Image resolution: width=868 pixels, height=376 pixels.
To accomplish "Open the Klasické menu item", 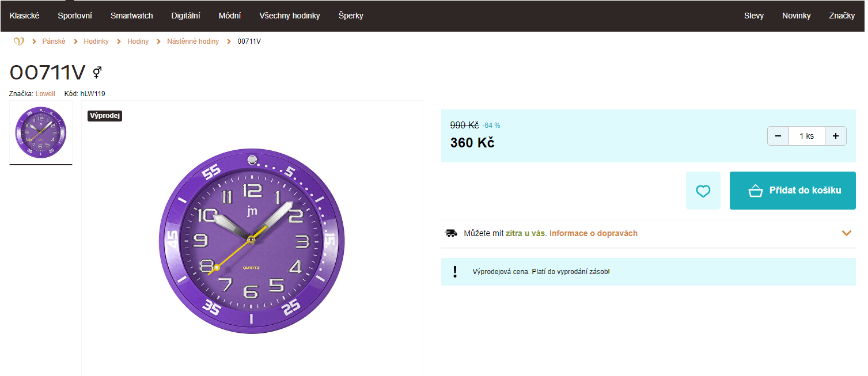I will tap(24, 16).
